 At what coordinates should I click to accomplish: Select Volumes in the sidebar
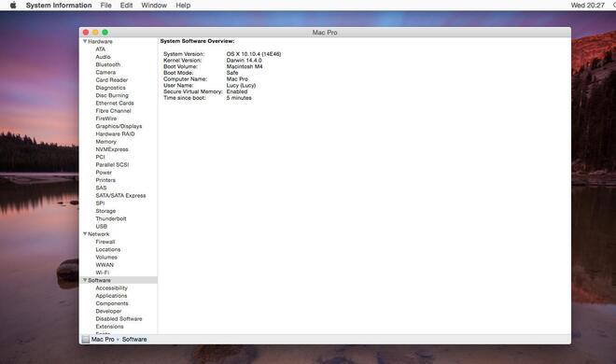pyautogui.click(x=106, y=257)
